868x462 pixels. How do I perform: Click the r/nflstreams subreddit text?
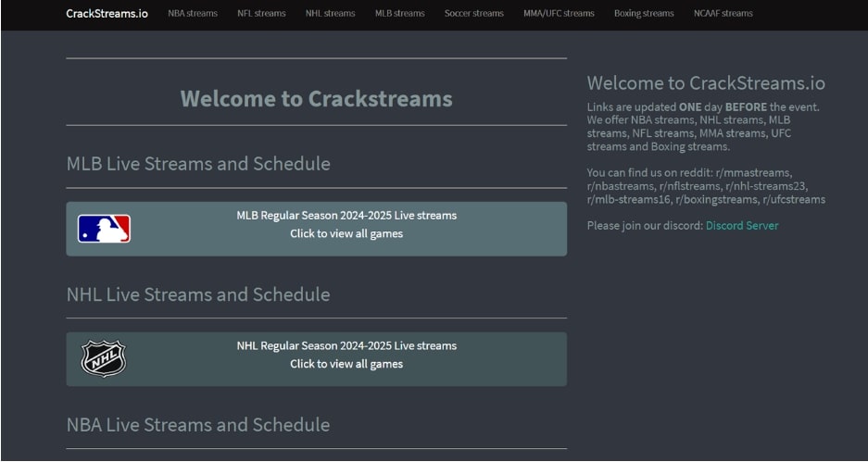click(690, 186)
